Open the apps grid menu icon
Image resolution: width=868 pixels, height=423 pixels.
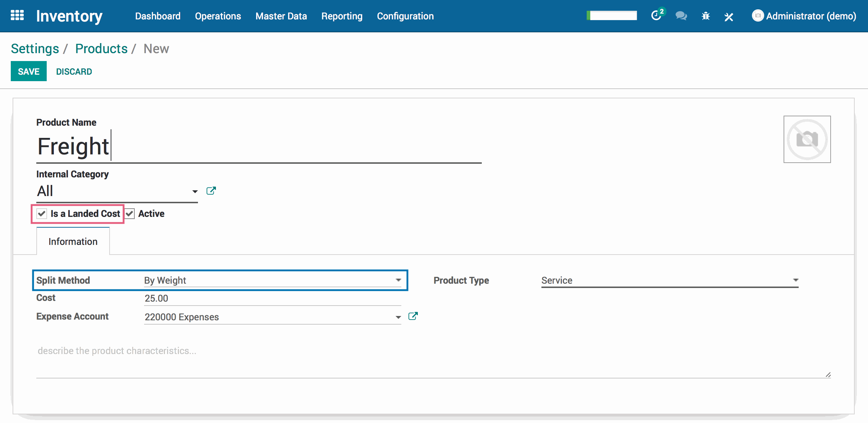[17, 16]
